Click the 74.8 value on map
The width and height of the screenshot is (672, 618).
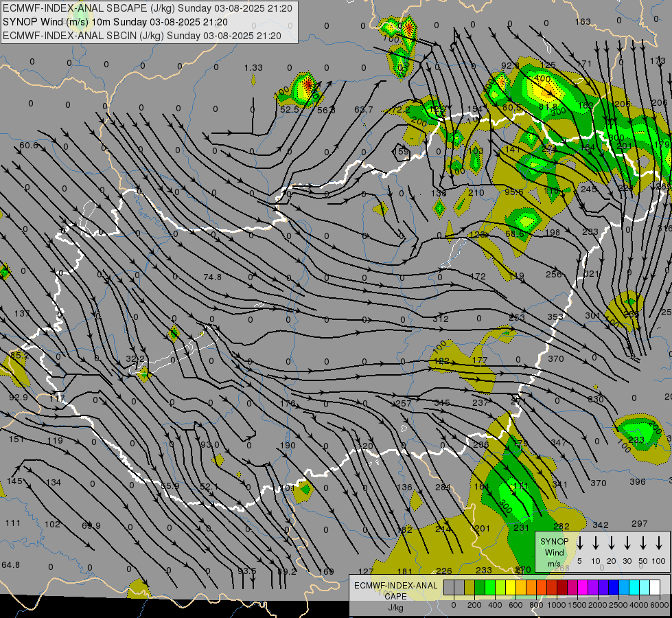pos(213,277)
